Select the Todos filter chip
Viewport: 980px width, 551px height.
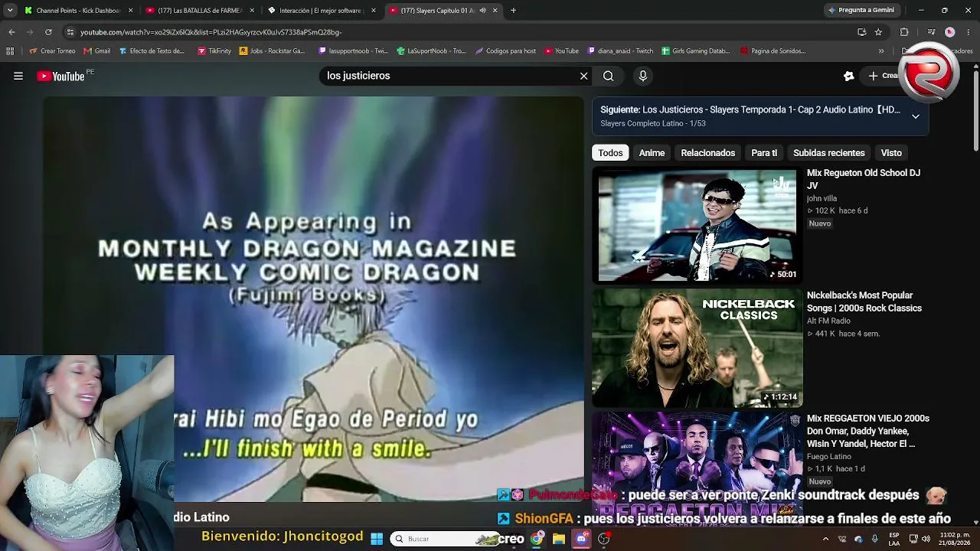click(x=610, y=153)
